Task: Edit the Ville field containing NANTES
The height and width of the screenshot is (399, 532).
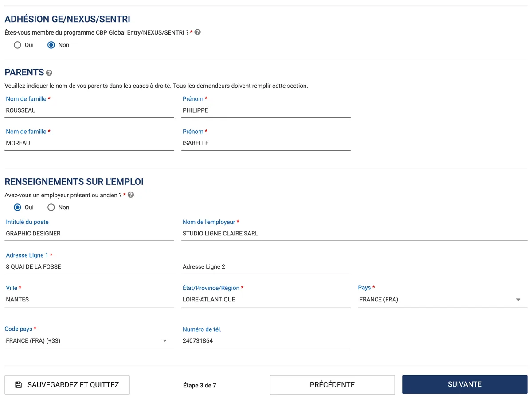Action: click(x=89, y=300)
